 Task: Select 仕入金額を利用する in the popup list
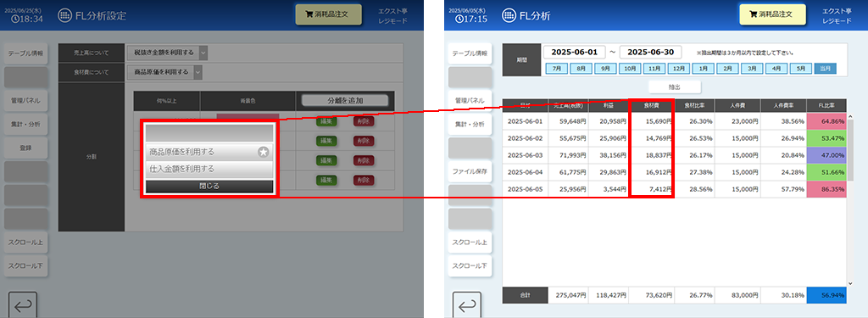209,169
